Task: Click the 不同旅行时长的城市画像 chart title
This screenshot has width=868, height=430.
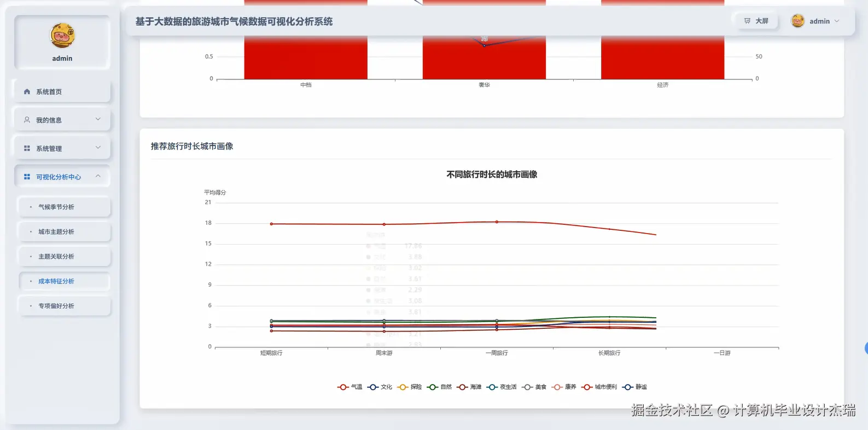Action: (492, 175)
